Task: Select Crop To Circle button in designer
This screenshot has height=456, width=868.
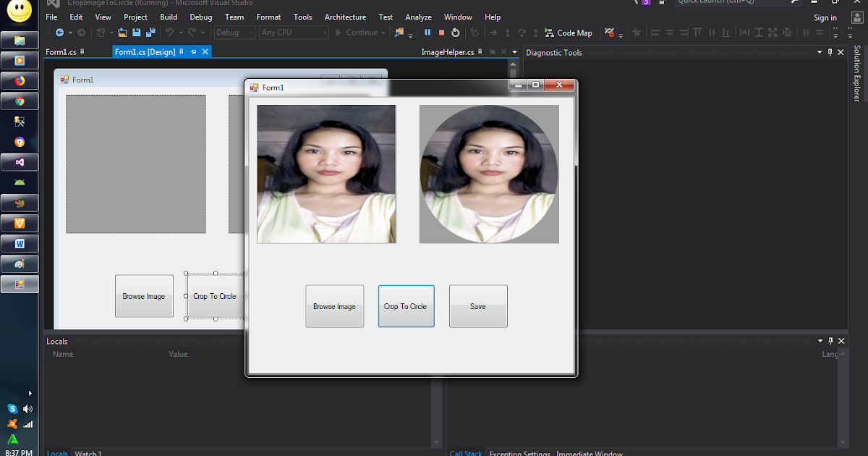Action: pyautogui.click(x=215, y=296)
